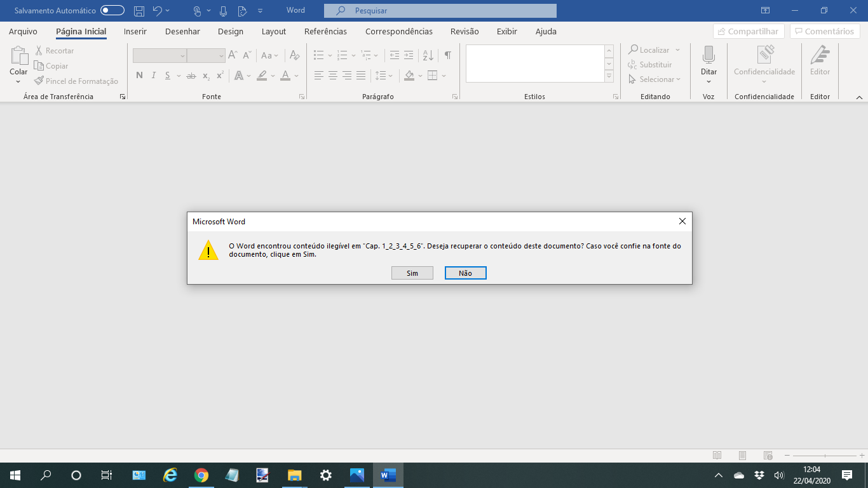Close the Microsoft Word dialog with X
Screen dimensions: 868x488
pos(682,222)
